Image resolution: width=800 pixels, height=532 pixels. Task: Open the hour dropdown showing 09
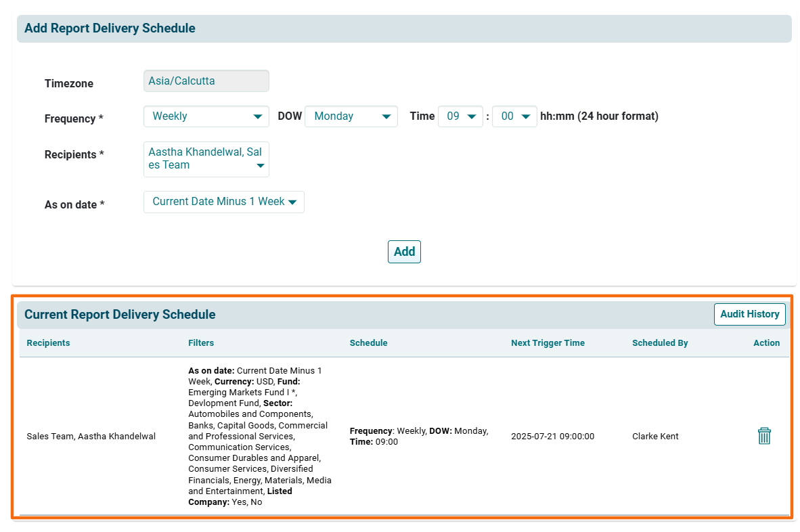[460, 116]
